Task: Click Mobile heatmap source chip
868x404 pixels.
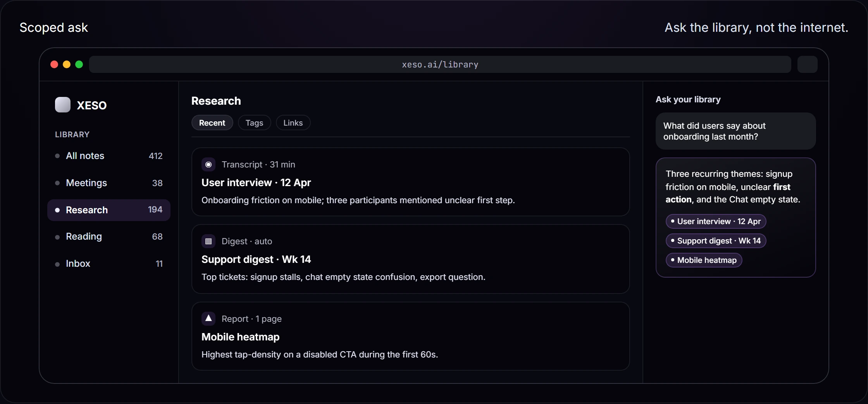Action: (x=704, y=260)
